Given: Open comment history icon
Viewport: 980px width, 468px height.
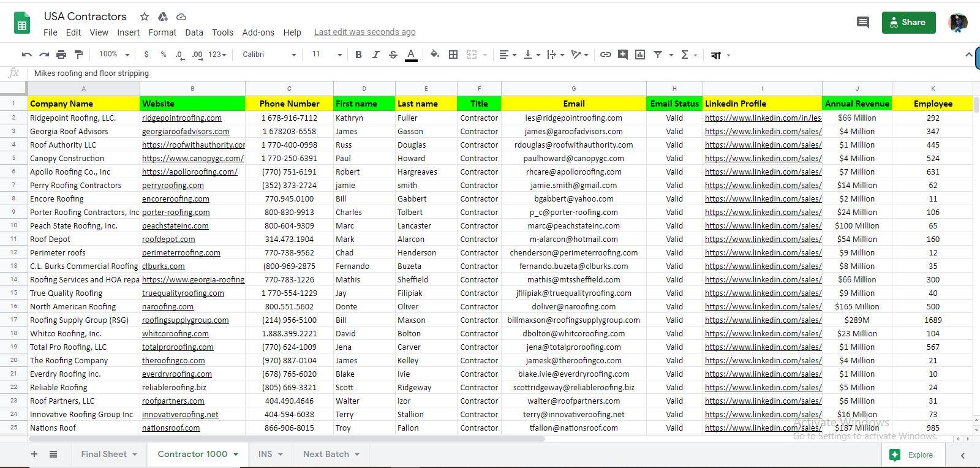Looking at the screenshot, I should (x=863, y=23).
